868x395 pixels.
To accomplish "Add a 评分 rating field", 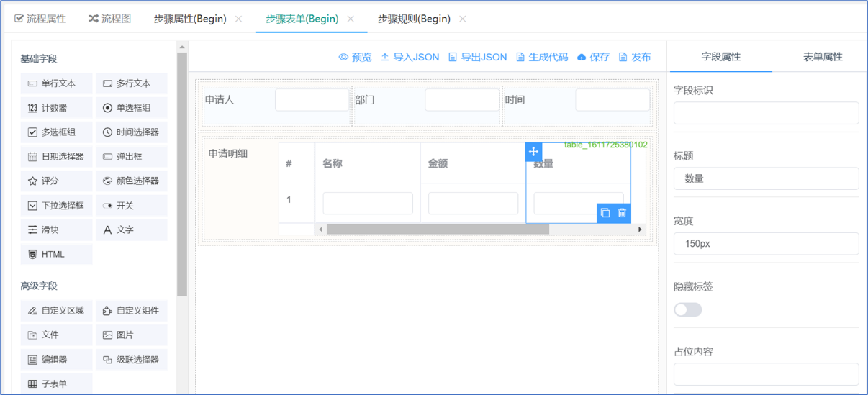I will click(57, 181).
